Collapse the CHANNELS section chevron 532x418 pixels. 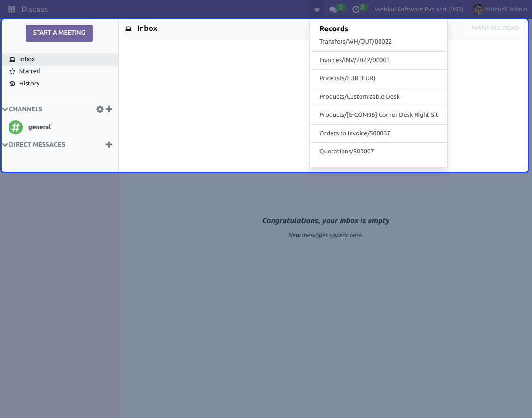pyautogui.click(x=5, y=109)
